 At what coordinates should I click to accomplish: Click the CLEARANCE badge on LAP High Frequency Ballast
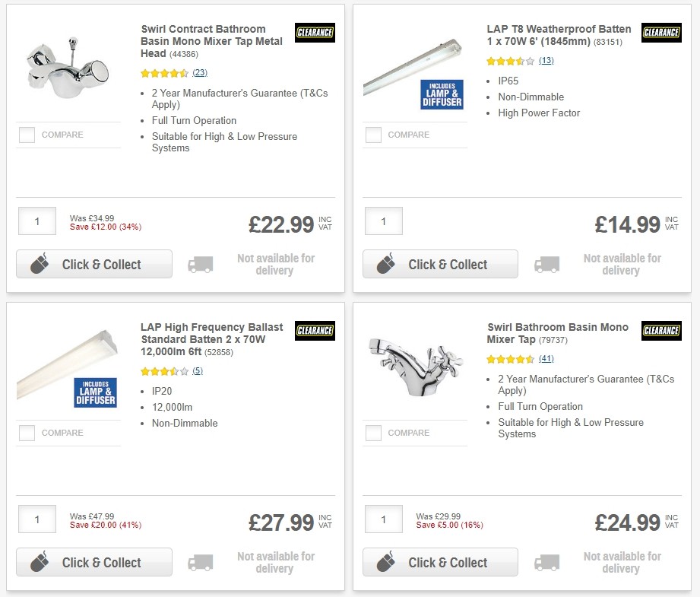(314, 331)
